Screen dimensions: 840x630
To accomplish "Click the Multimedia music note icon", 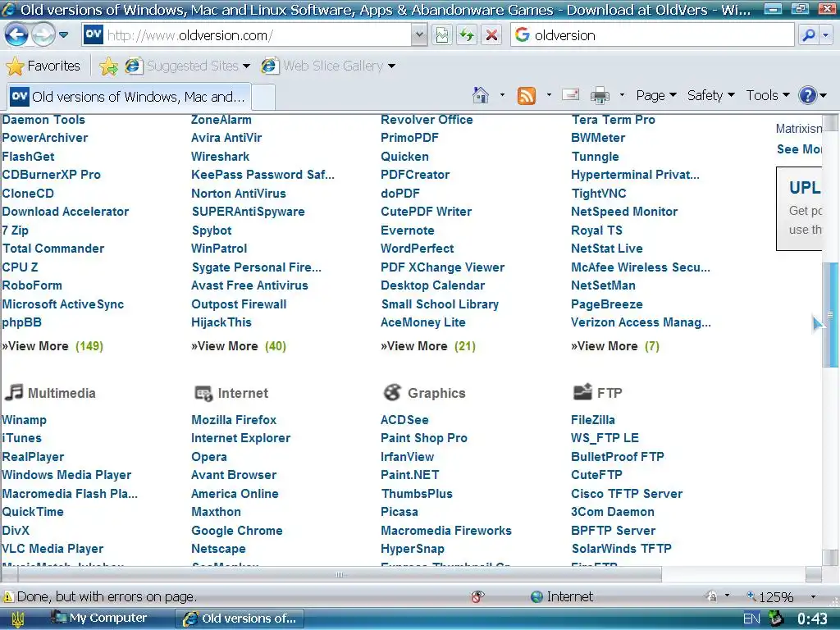I will (x=14, y=393).
